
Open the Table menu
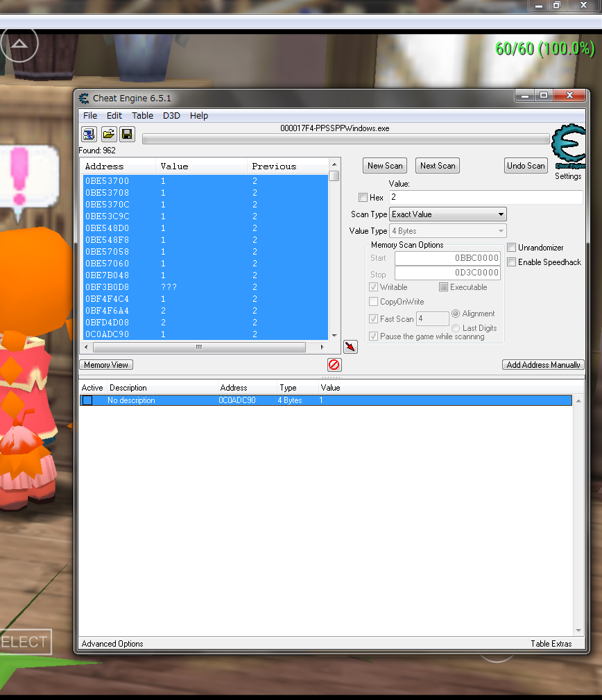142,116
